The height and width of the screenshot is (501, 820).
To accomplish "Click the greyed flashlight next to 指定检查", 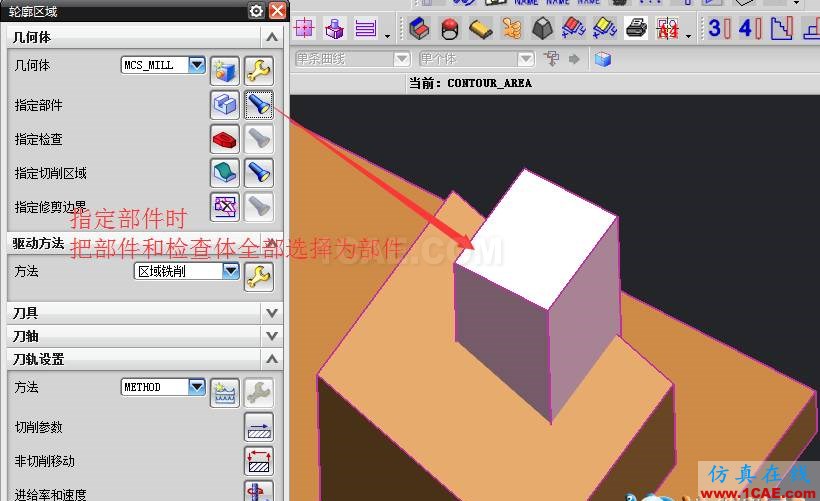I will tap(258, 139).
